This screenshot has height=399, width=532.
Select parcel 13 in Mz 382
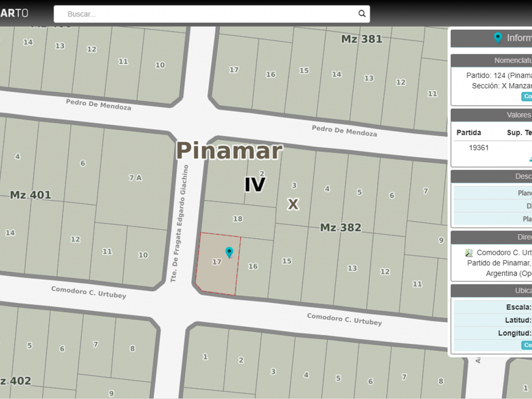352,268
